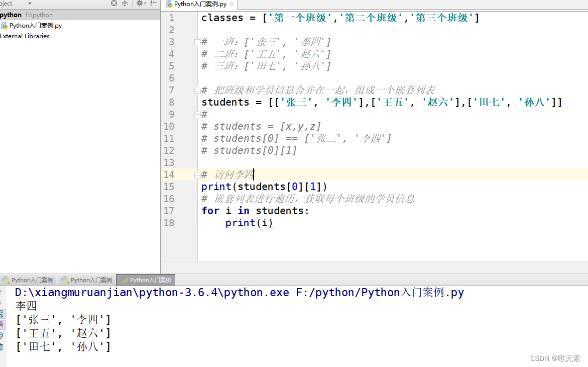Click the python.exe command line in console

(239, 293)
